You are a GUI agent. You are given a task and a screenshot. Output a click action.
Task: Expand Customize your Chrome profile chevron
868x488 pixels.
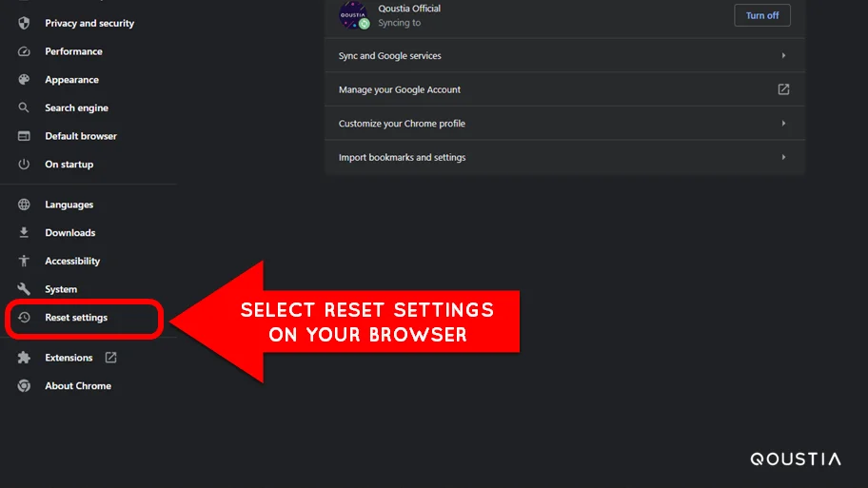point(783,124)
